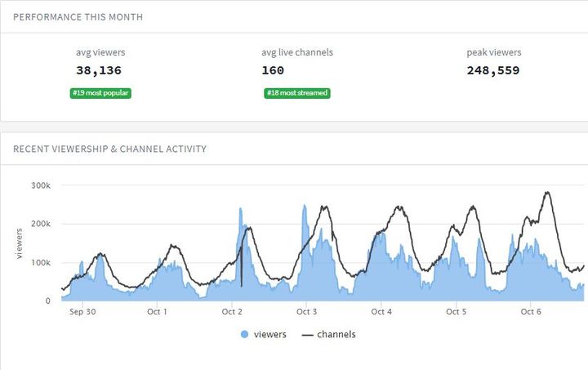Click the Recent Viewership & Channel Activity heading
This screenshot has width=588, height=370.
(x=110, y=149)
